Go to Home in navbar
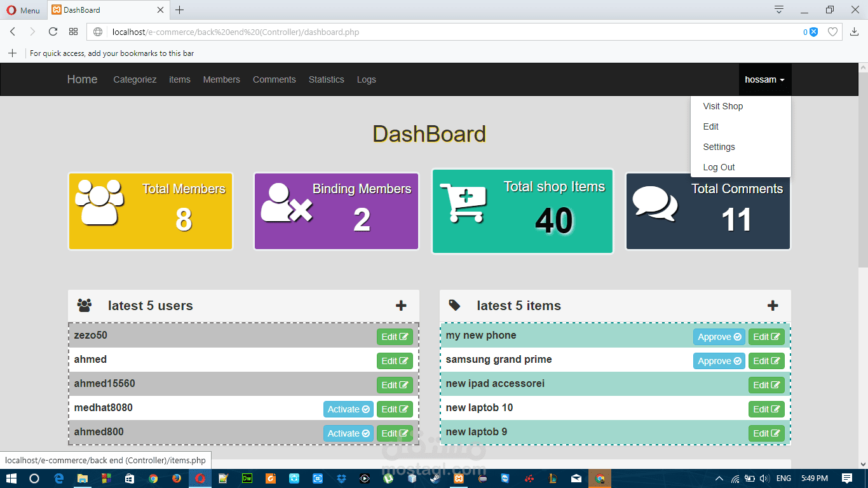The width and height of the screenshot is (868, 488). [82, 79]
